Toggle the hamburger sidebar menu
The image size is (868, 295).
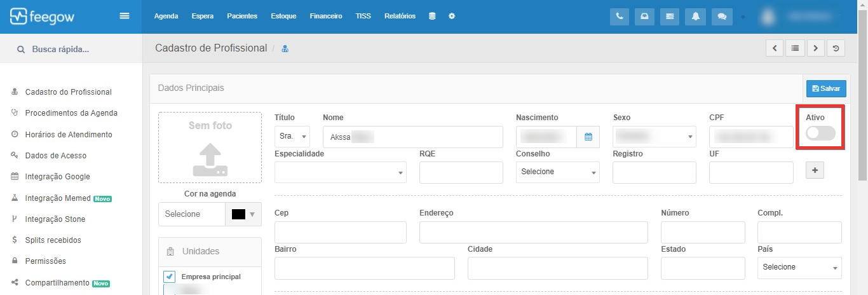pyautogui.click(x=125, y=16)
